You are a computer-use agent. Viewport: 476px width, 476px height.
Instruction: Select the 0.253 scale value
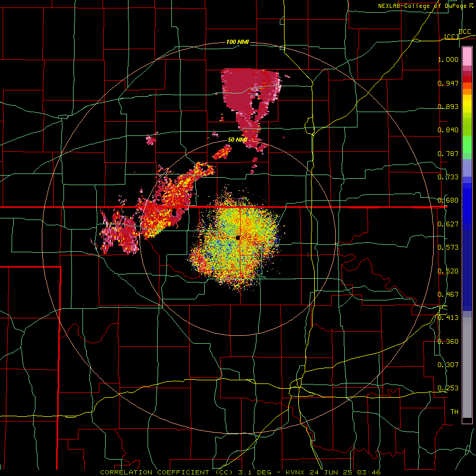click(x=448, y=388)
